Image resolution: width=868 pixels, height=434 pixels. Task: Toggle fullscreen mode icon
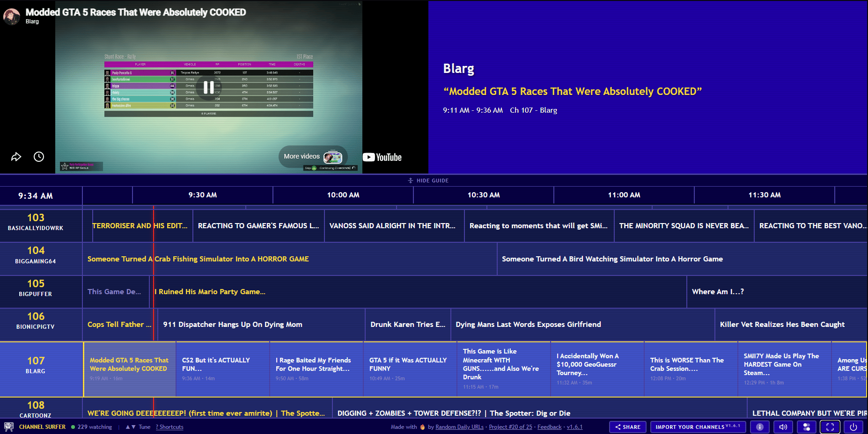click(x=830, y=427)
